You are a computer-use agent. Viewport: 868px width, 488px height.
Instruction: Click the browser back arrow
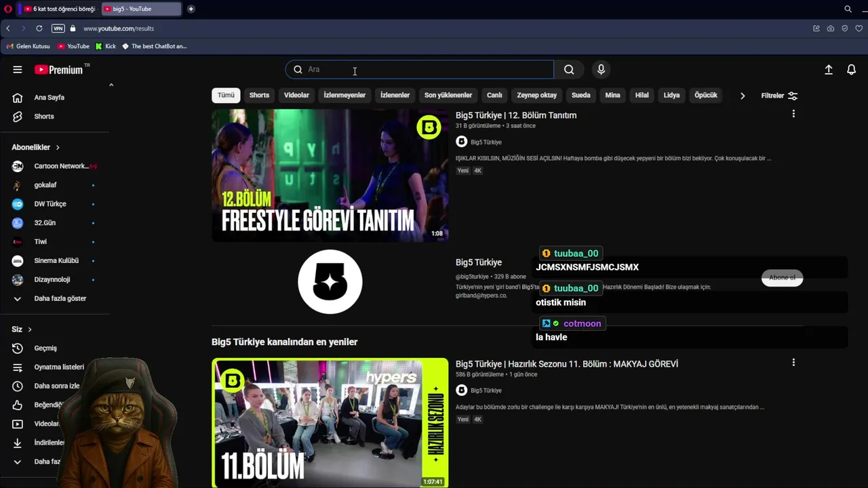pos(8,28)
